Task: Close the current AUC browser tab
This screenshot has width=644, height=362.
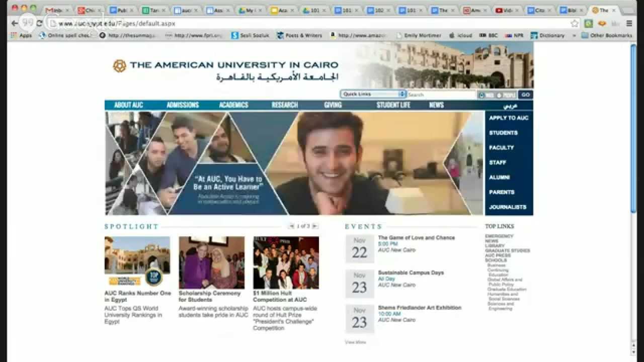Action: click(x=613, y=10)
